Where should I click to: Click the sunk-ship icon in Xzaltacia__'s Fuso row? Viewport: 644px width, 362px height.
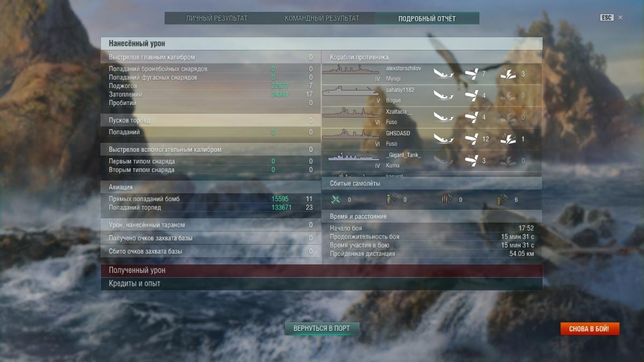443,117
